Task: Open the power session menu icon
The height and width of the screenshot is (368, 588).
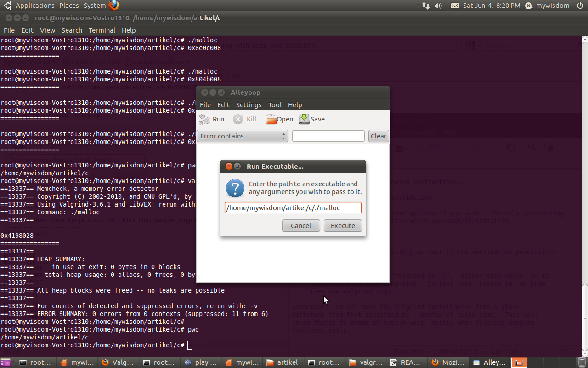Action: [x=580, y=6]
